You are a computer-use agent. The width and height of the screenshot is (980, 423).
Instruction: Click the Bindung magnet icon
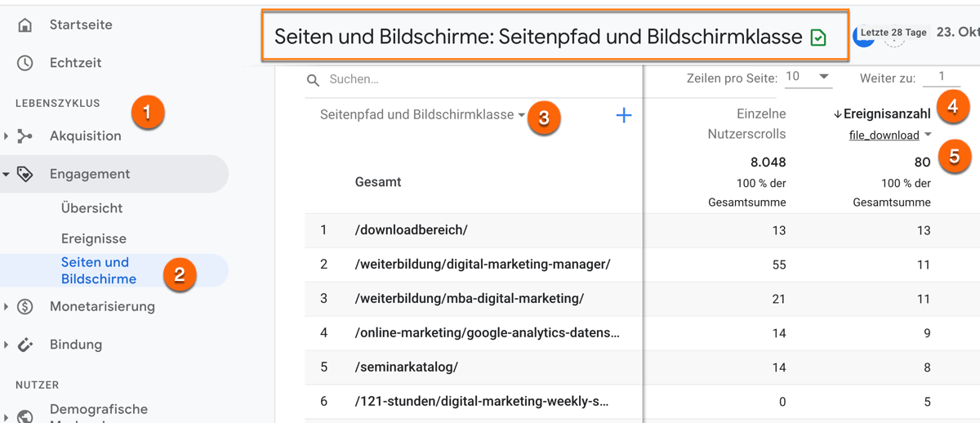pyautogui.click(x=25, y=345)
